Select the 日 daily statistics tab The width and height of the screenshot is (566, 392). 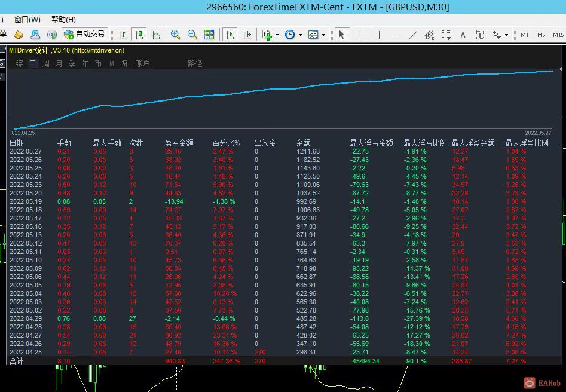pos(33,63)
